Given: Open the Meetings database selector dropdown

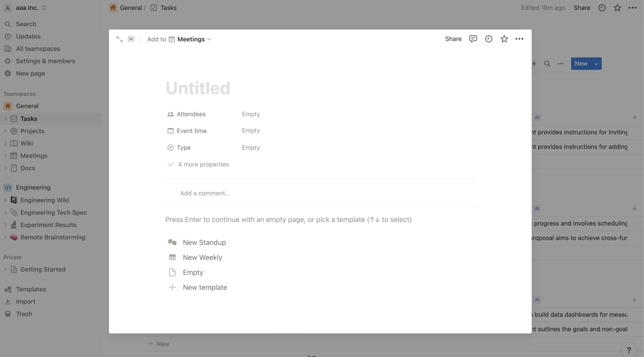Looking at the screenshot, I should point(191,39).
